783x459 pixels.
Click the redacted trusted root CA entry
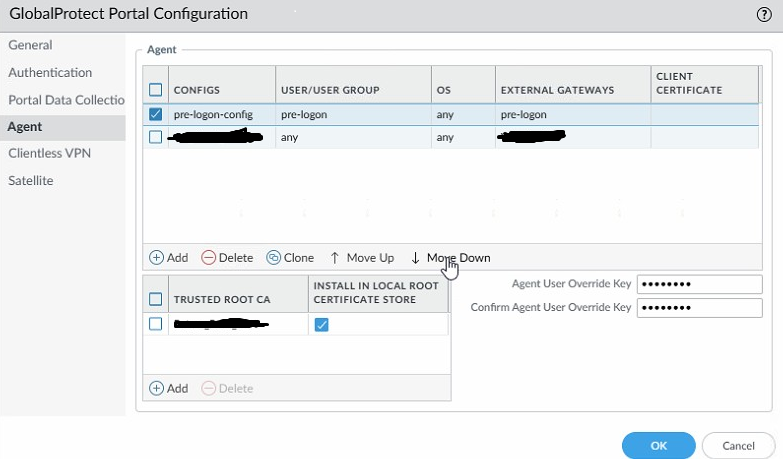(x=221, y=324)
